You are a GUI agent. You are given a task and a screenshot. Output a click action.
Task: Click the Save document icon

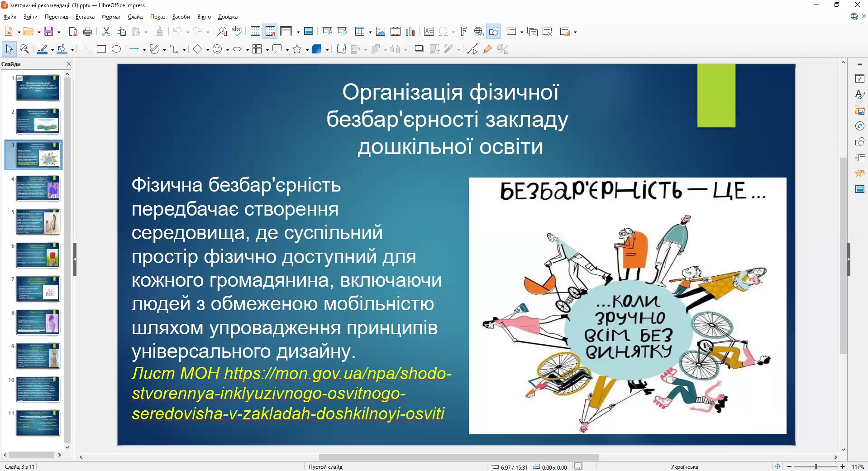point(48,31)
